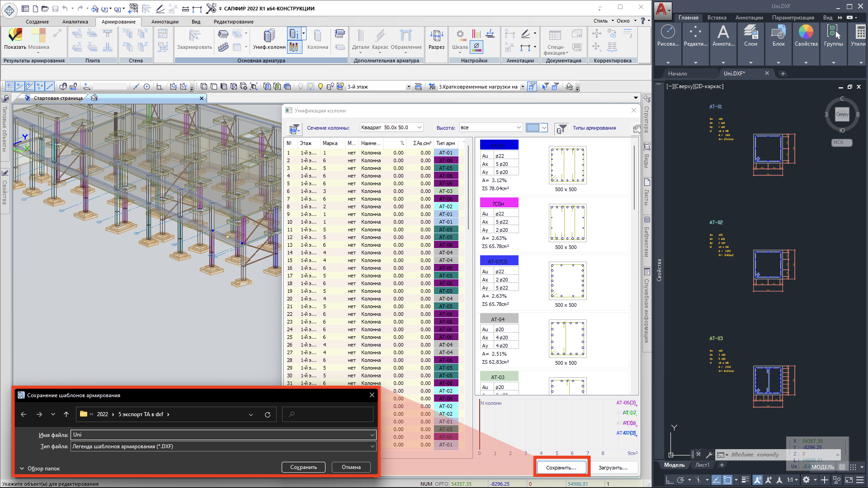Toggle the Типы армирования filter button
Image resolution: width=868 pixels, height=488 pixels.
[561, 128]
